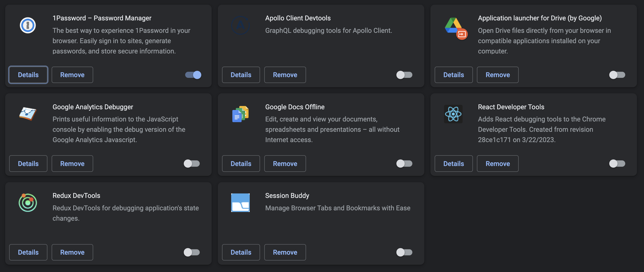This screenshot has height=272, width=644.
Task: Select the React Developer Tools icon
Action: click(x=453, y=114)
